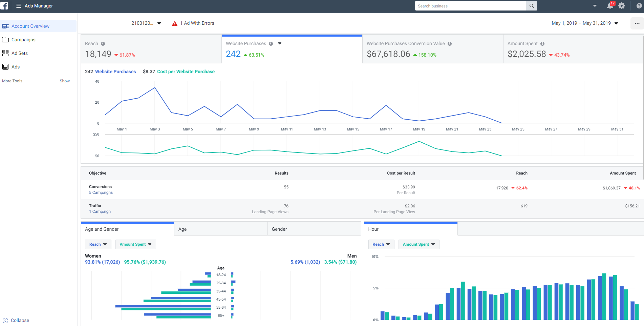Click the More Tools sidebar label
644x326 pixels.
(x=12, y=81)
